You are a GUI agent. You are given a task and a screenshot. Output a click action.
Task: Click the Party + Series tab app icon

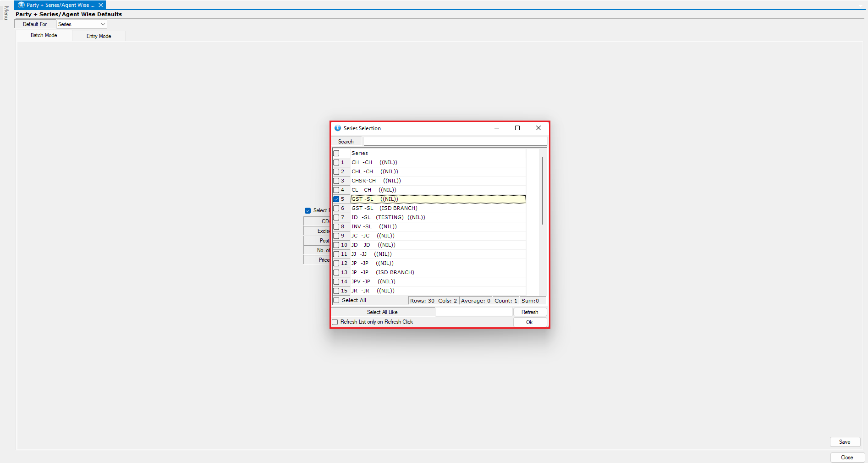pos(21,5)
